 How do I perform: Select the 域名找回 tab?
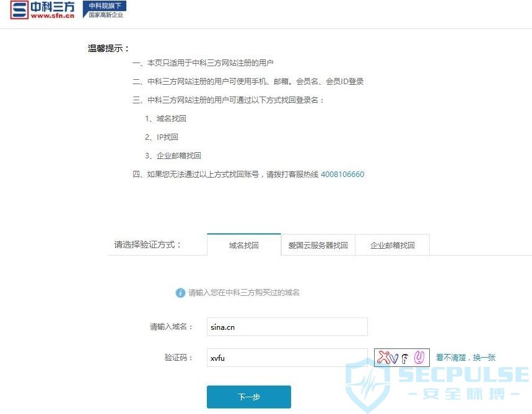pos(244,245)
